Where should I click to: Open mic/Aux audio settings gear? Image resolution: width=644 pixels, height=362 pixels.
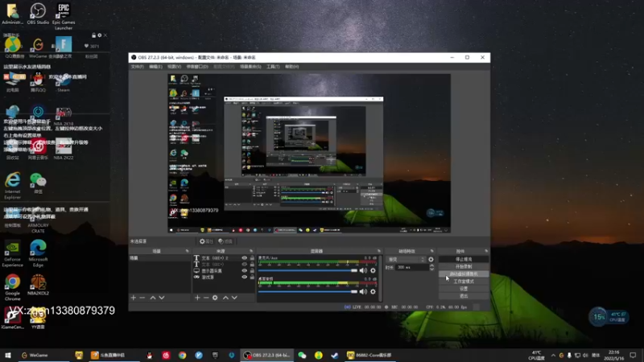373,270
